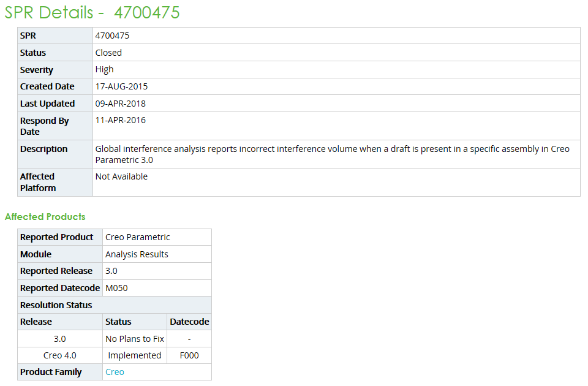Click the Affected Products section heading

[45, 216]
